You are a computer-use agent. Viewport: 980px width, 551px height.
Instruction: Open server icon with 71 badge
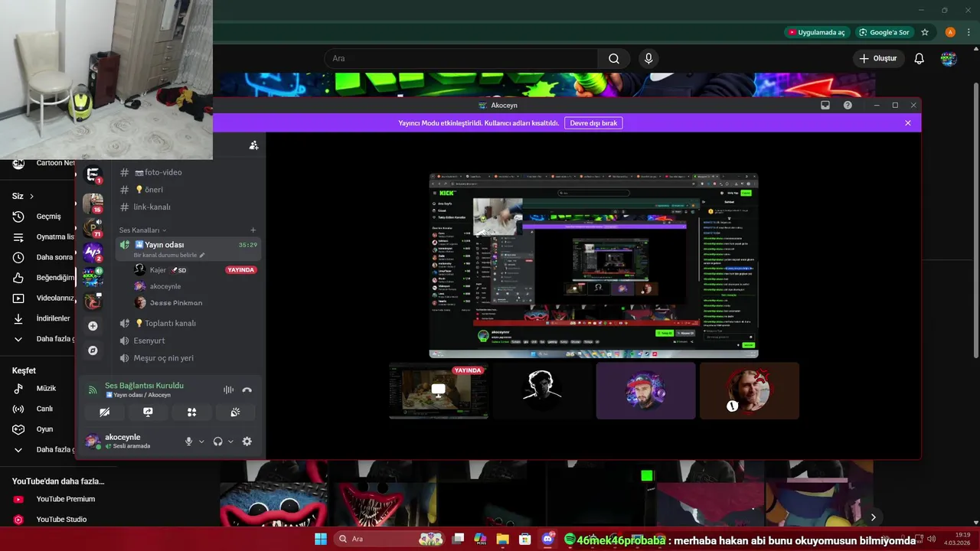(x=93, y=227)
